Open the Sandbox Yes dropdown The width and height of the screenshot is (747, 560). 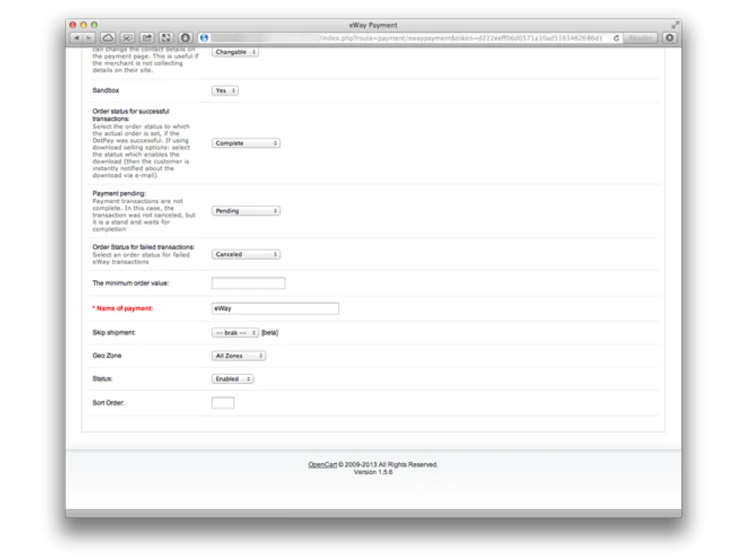226,90
